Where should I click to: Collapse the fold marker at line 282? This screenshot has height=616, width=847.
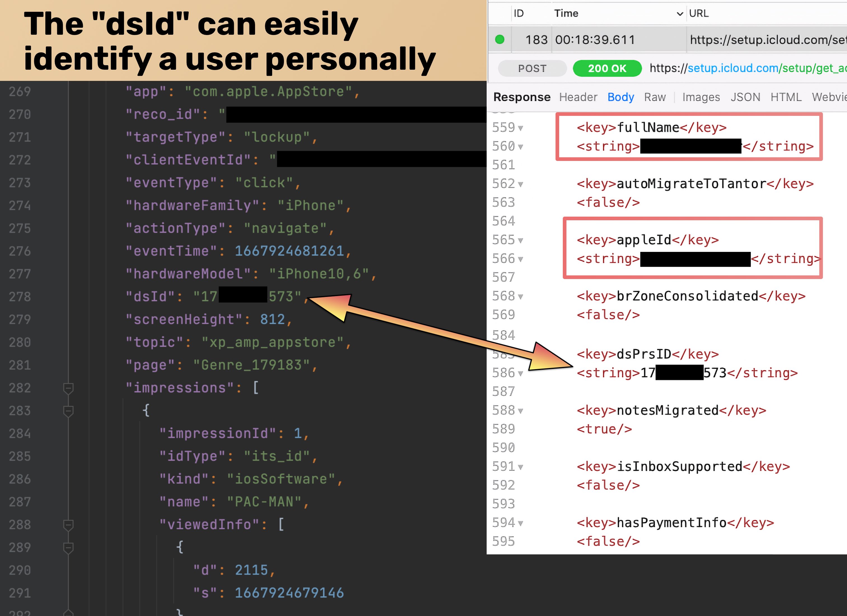68,388
